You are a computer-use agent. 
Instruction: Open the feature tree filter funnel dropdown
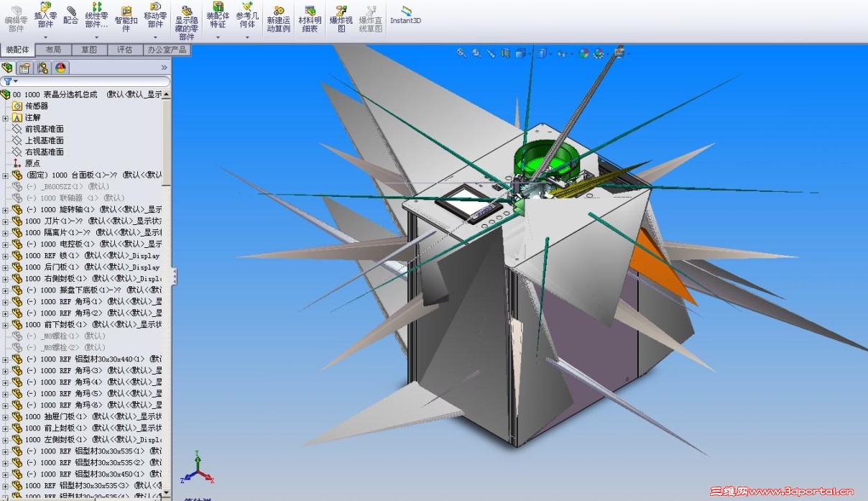point(10,81)
